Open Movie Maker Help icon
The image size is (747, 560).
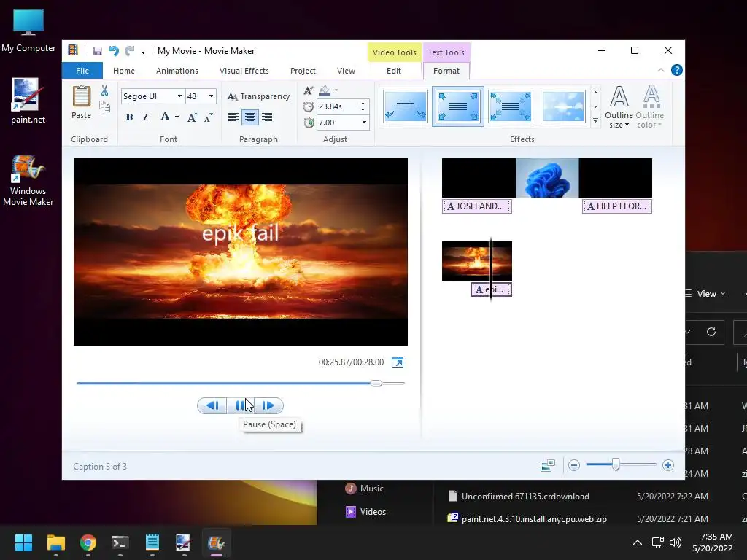coord(676,70)
